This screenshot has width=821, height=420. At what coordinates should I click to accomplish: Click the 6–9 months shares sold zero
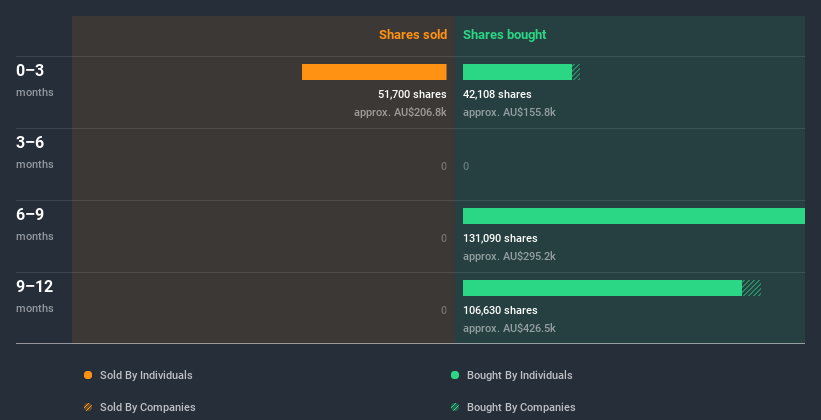[x=444, y=238]
